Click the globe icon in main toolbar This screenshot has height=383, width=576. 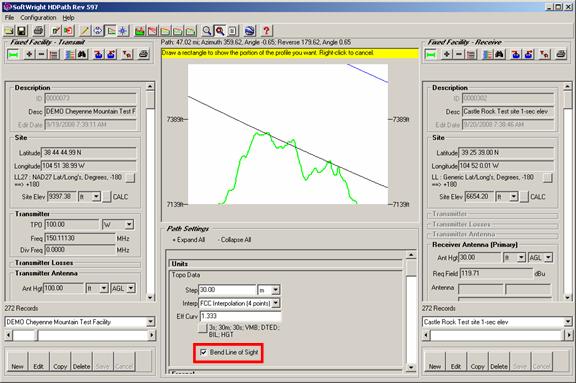[250, 31]
